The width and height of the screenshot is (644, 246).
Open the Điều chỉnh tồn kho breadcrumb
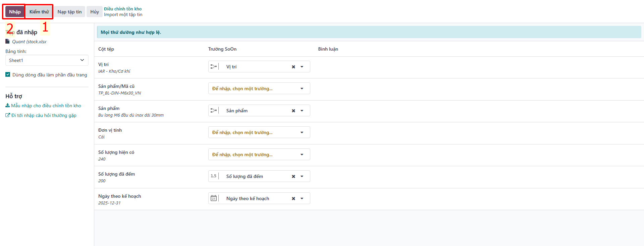123,9
